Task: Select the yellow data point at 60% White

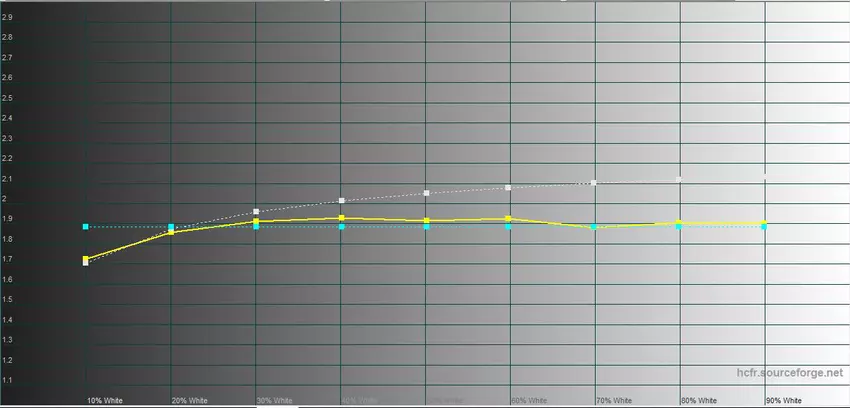Action: pos(509,218)
